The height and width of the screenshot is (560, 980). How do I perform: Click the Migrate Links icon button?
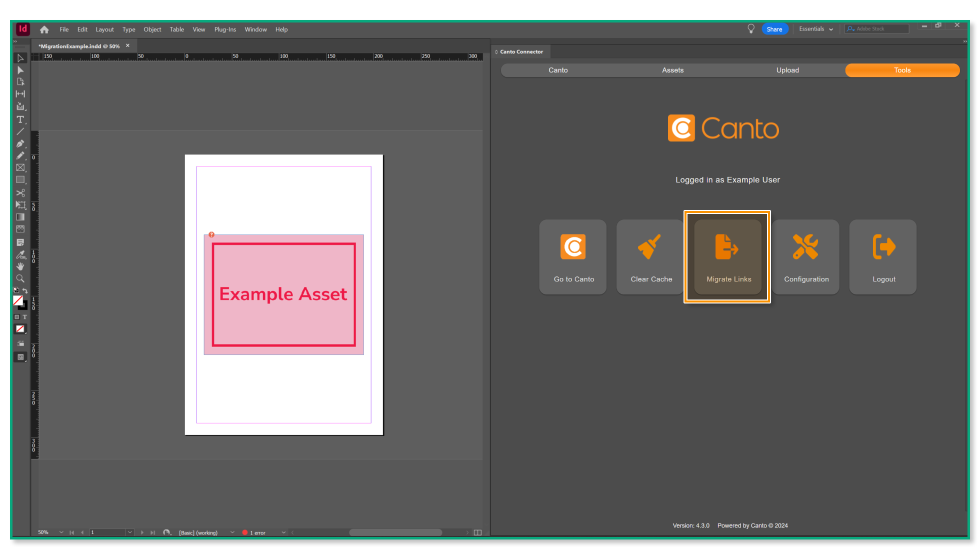727,257
